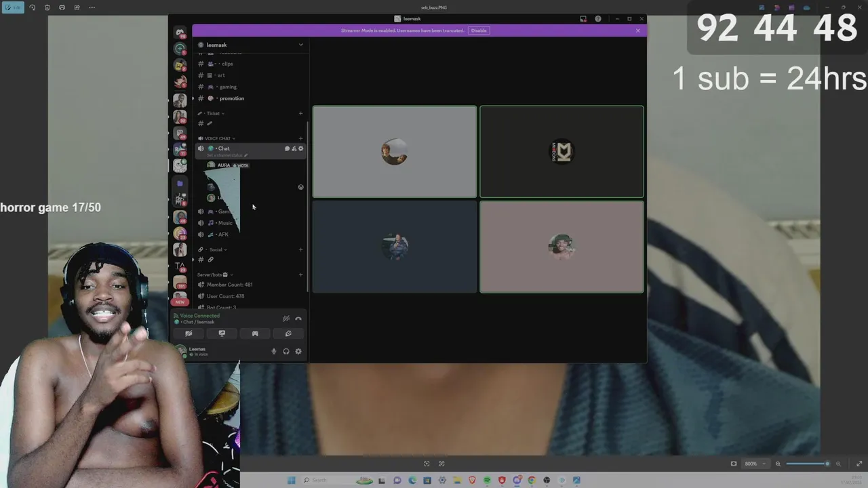Start an activity with controller icon
The width and height of the screenshot is (868, 488).
tap(255, 333)
